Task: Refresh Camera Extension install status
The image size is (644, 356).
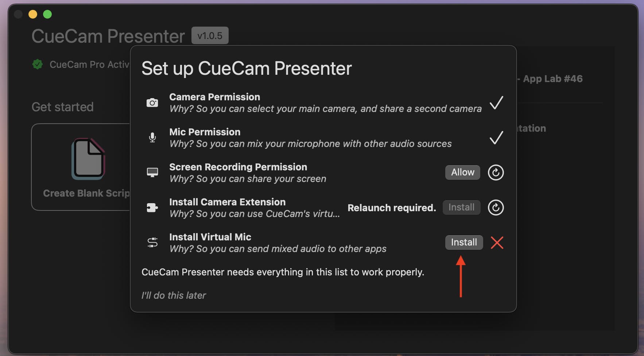Action: (496, 208)
